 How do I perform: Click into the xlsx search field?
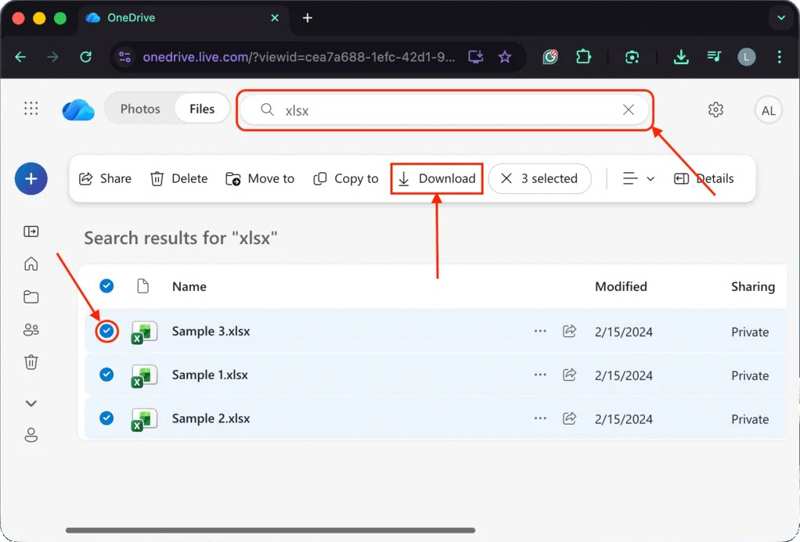[444, 110]
